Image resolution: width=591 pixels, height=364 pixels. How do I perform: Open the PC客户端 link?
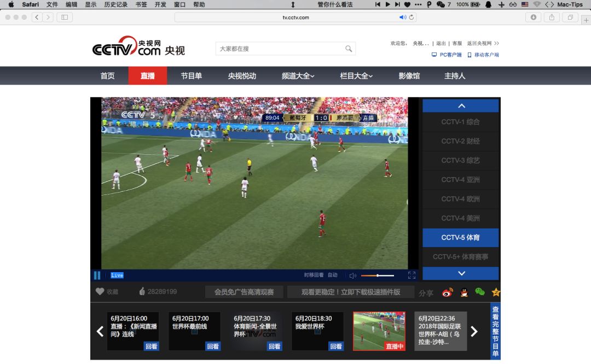click(447, 55)
